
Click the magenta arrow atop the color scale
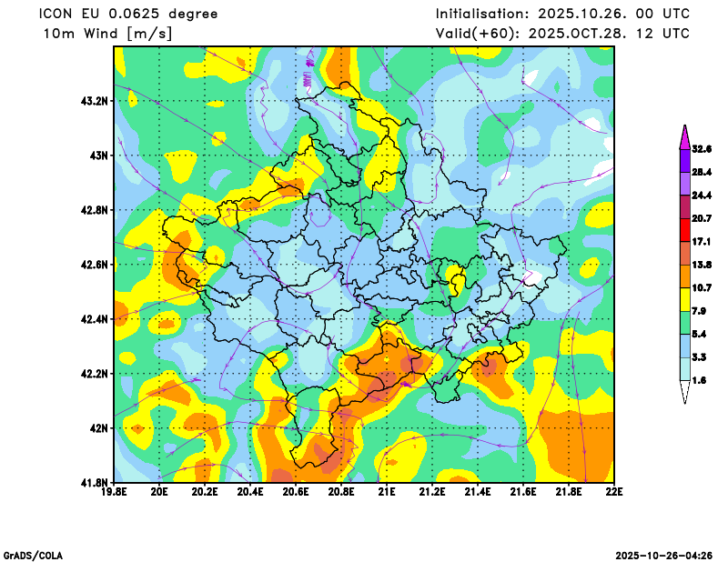pyautogui.click(x=683, y=136)
